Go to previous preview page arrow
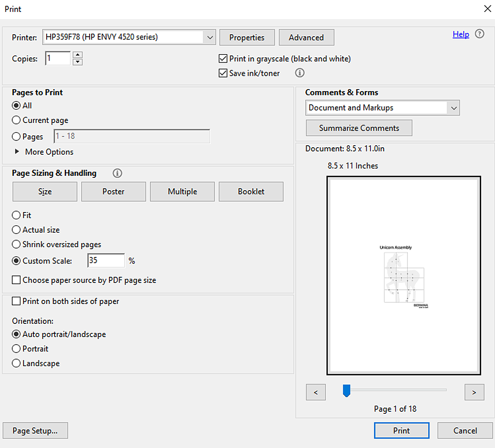The height and width of the screenshot is (448, 495). (316, 392)
